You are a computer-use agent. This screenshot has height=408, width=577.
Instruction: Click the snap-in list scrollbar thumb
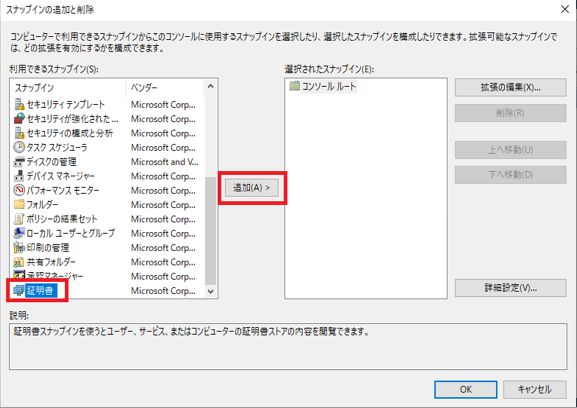(210, 231)
